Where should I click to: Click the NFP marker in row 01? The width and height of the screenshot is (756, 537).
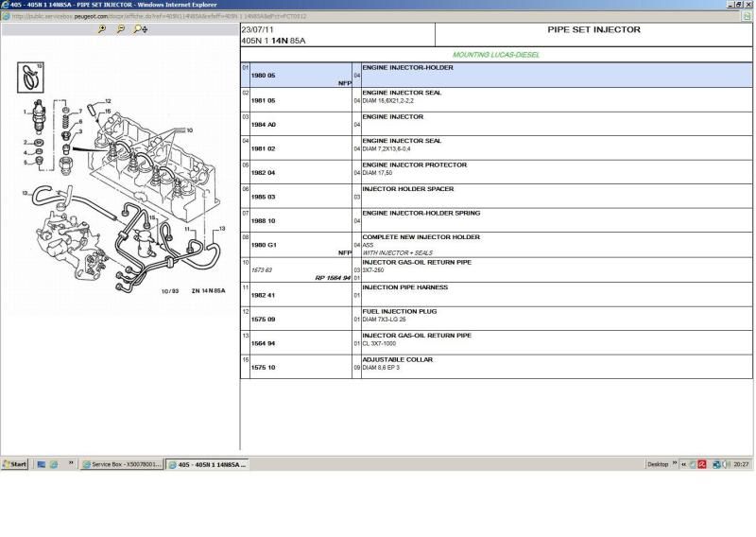[x=345, y=83]
